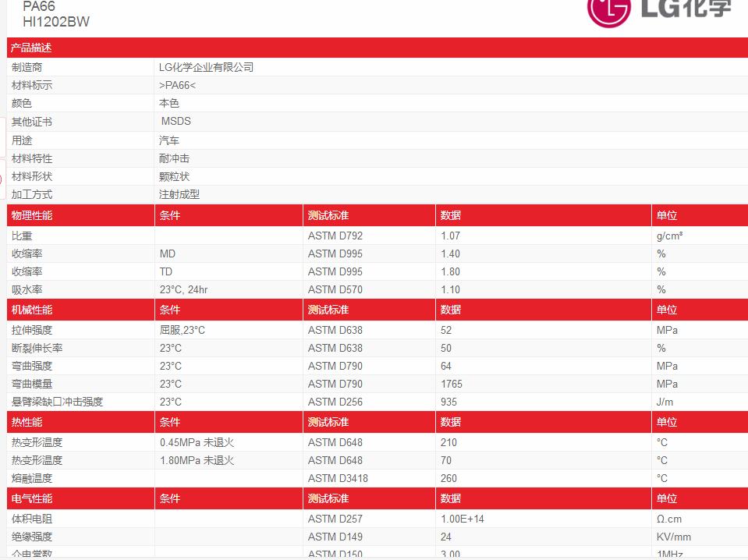The width and height of the screenshot is (748, 560).
Task: Select ASTM D792 test standard cell
Action: coord(335,236)
